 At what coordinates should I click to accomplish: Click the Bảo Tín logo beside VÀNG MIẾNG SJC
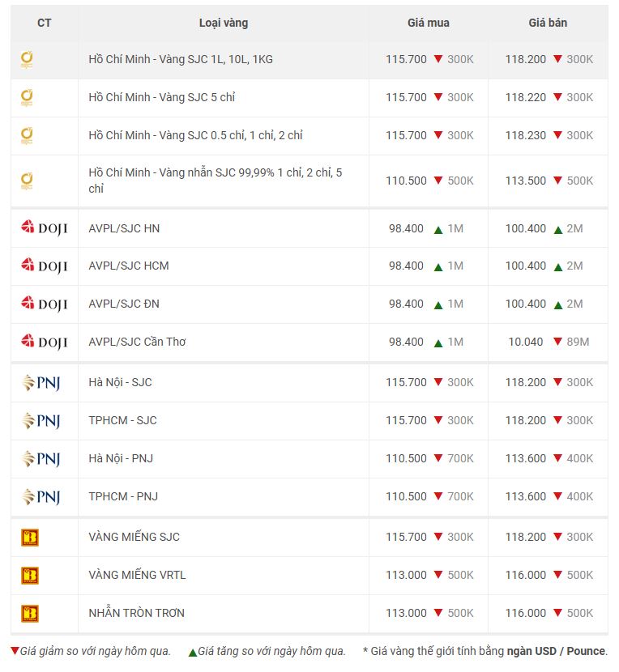pos(30,537)
